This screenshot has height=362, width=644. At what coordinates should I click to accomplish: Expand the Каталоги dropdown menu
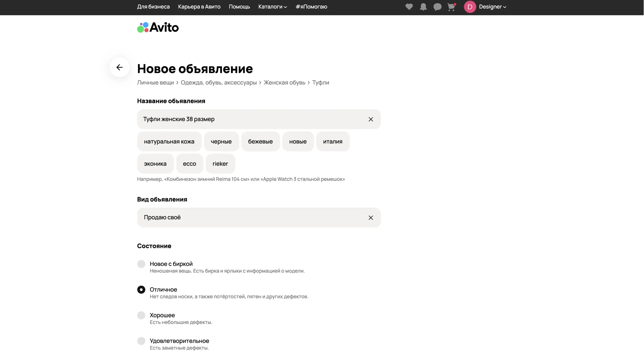point(273,7)
